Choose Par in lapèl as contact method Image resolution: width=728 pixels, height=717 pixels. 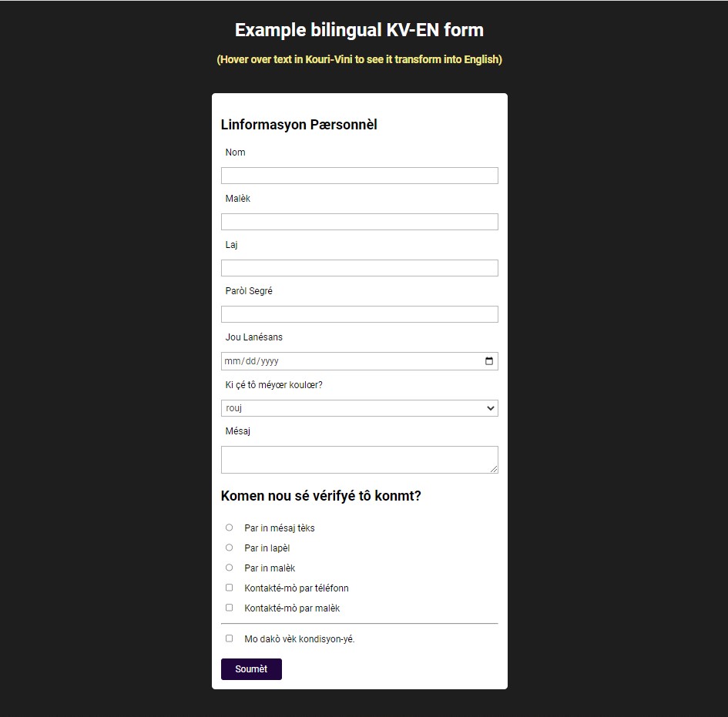[229, 547]
